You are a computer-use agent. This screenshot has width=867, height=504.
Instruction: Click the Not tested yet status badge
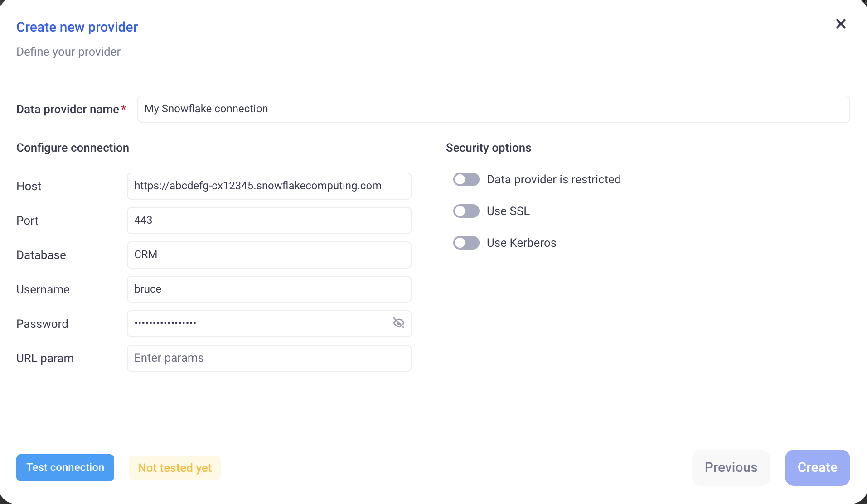[174, 468]
